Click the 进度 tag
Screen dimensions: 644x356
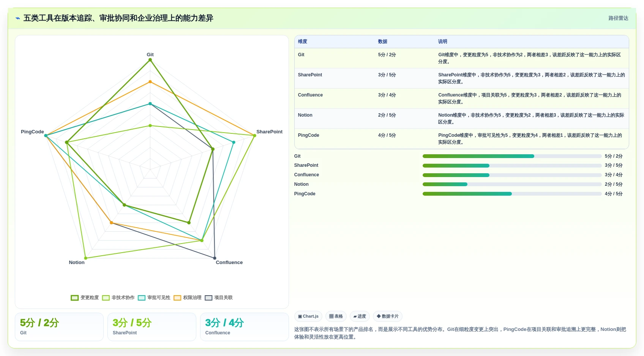pos(360,316)
